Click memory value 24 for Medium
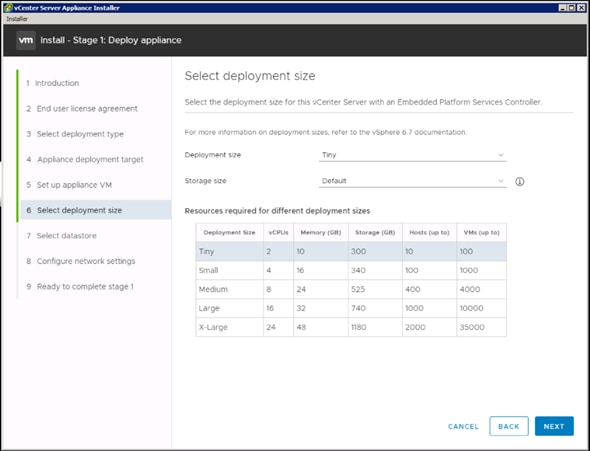 click(301, 289)
